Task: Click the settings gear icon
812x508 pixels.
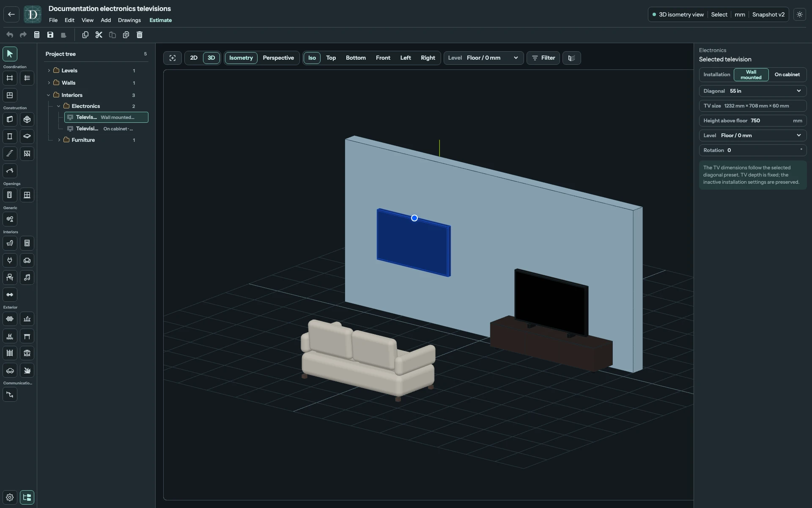Action: [x=10, y=497]
